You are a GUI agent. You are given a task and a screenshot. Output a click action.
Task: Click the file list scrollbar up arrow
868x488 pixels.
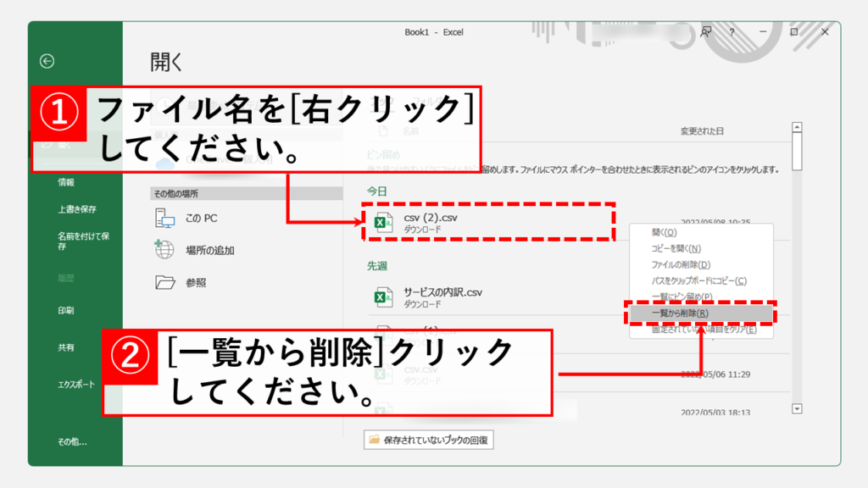click(796, 128)
